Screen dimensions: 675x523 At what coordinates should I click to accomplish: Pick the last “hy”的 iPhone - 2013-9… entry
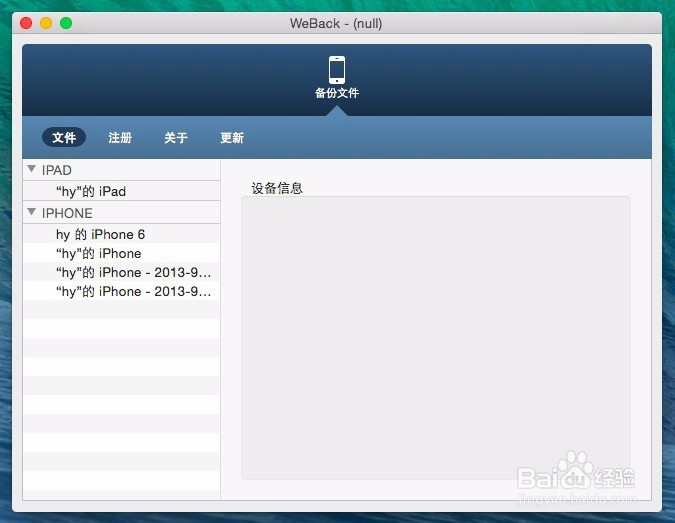click(121, 291)
